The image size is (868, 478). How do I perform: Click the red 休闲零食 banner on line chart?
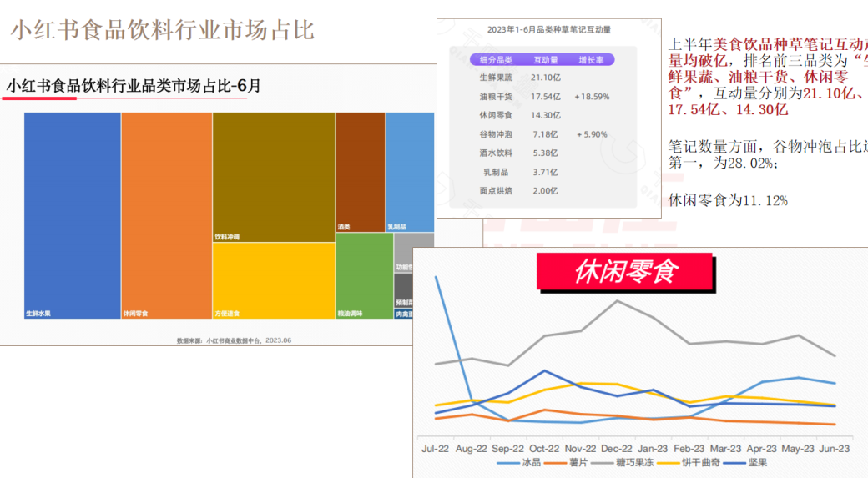coord(625,272)
